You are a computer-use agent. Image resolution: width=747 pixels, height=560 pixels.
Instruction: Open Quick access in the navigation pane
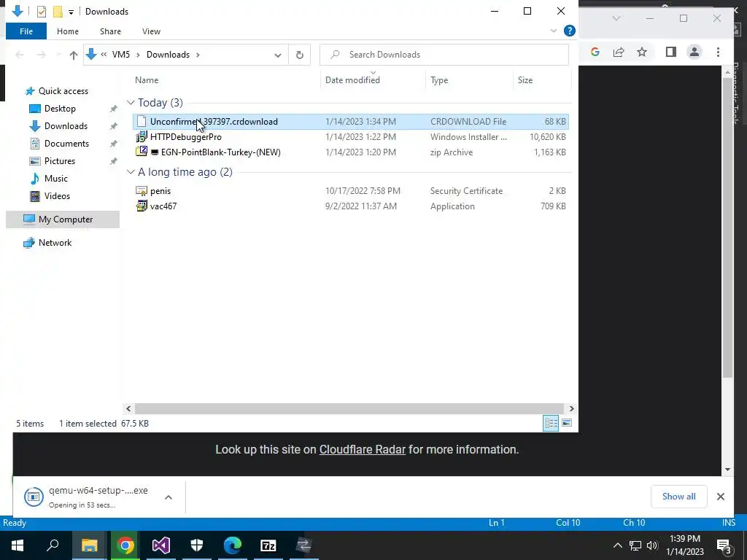[x=63, y=91]
